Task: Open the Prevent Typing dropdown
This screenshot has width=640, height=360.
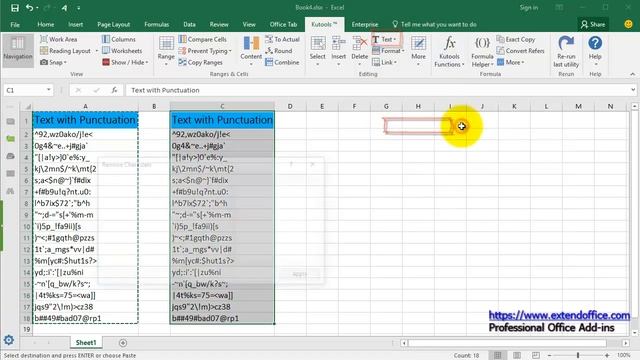Action: [205, 51]
